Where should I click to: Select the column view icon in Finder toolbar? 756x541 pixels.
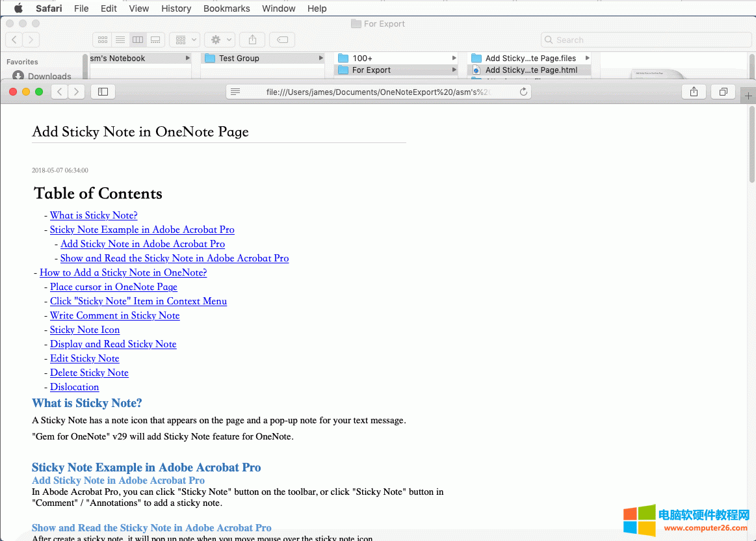(137, 40)
